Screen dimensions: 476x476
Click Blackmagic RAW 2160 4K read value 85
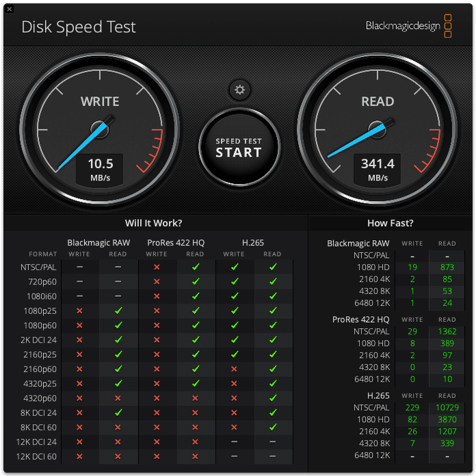click(447, 279)
